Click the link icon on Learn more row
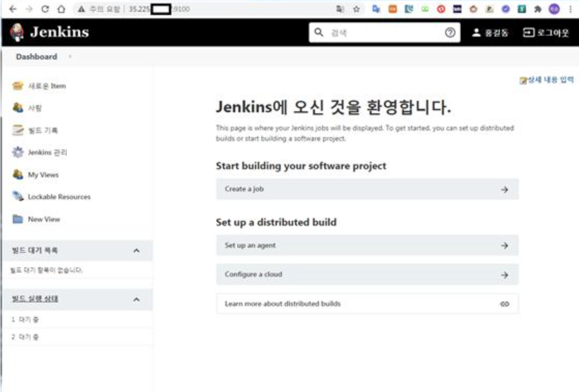Image resolution: width=579 pixels, height=392 pixels. click(505, 304)
